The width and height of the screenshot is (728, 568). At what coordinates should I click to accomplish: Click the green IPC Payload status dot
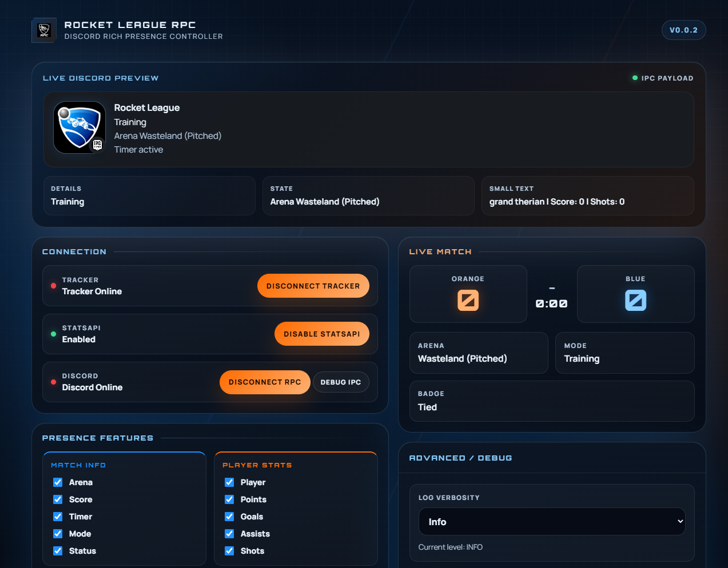(x=635, y=78)
